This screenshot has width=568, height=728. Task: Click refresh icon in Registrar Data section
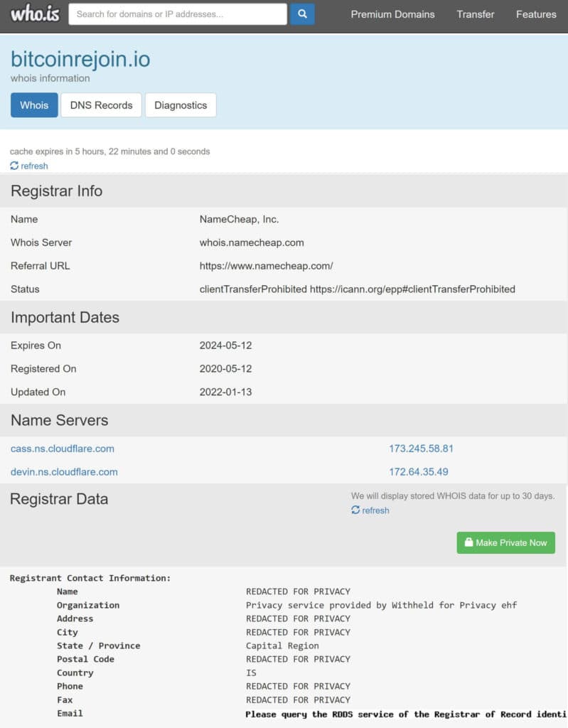point(355,510)
